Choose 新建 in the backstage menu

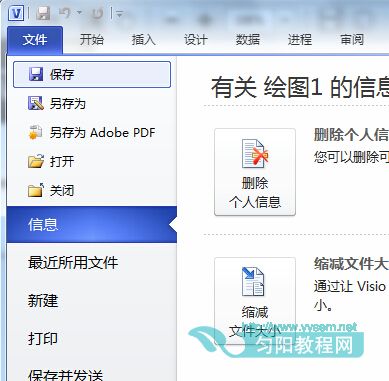tap(43, 301)
